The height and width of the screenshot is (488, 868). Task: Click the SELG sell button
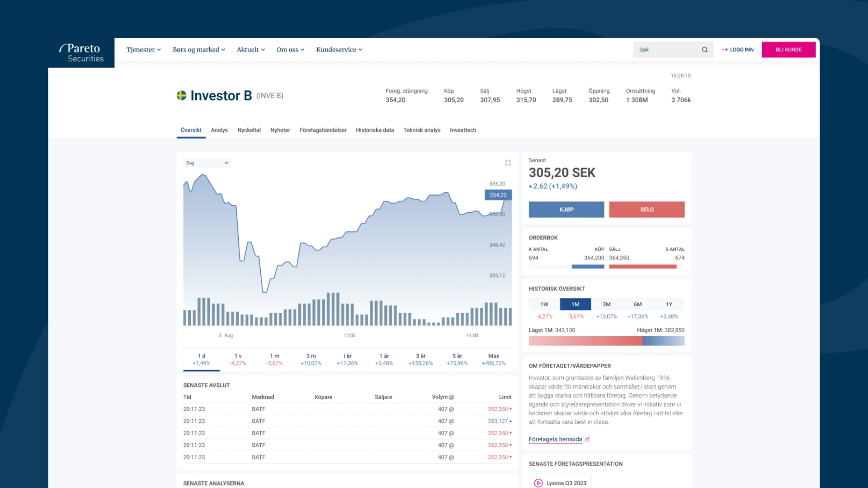click(647, 210)
